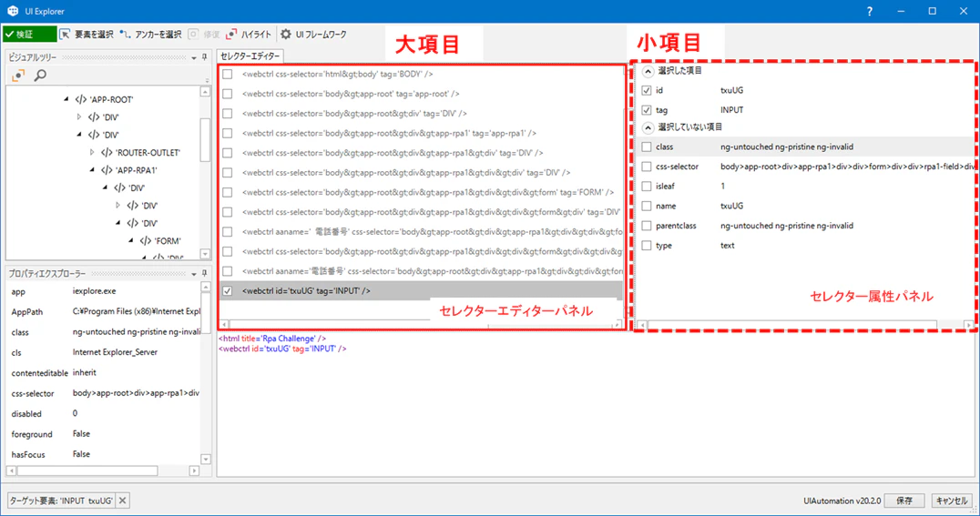Toggle the ハイライト highlight tool
This screenshot has height=516, width=980.
click(249, 35)
